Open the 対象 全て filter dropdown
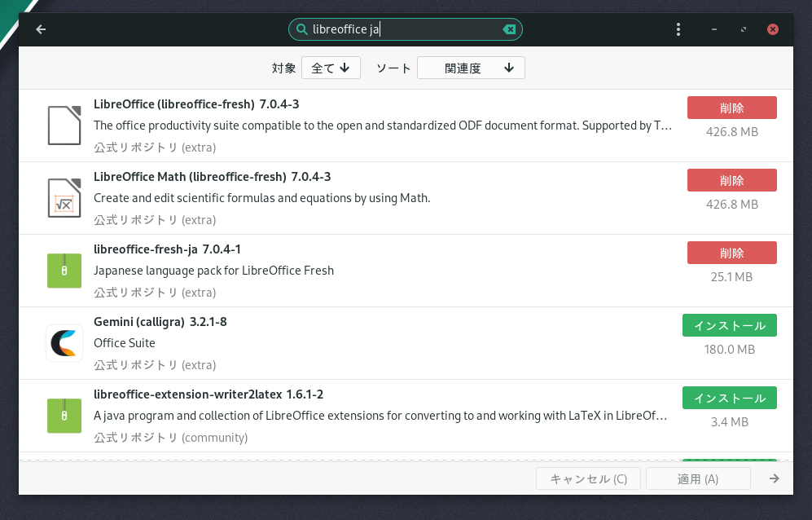 click(331, 68)
